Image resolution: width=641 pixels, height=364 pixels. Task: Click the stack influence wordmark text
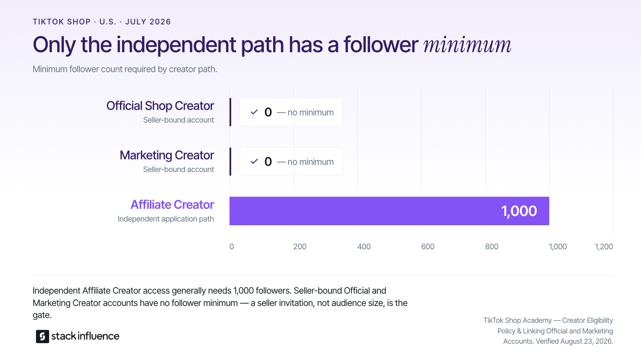click(x=85, y=336)
